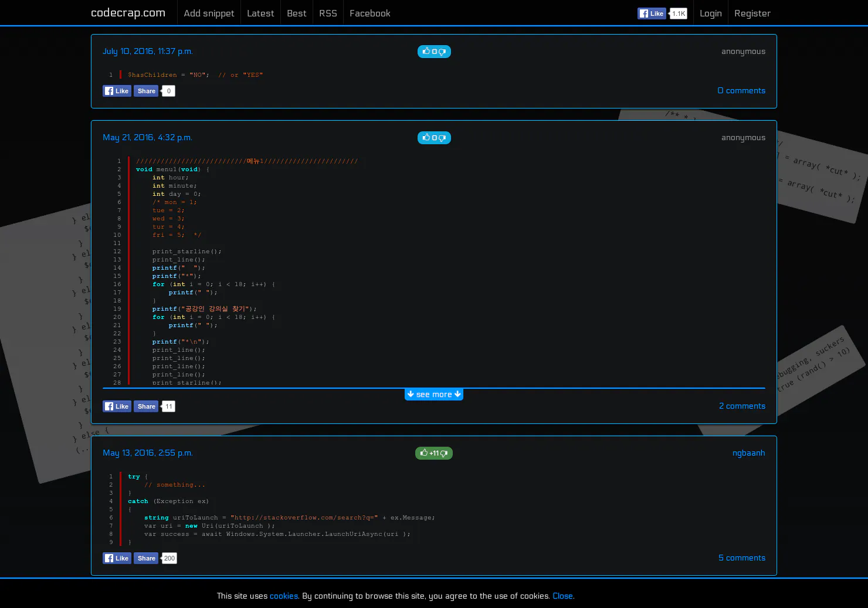The width and height of the screenshot is (868, 608).
Task: Downvote the May 21, 2016 snippet
Action: pos(442,138)
